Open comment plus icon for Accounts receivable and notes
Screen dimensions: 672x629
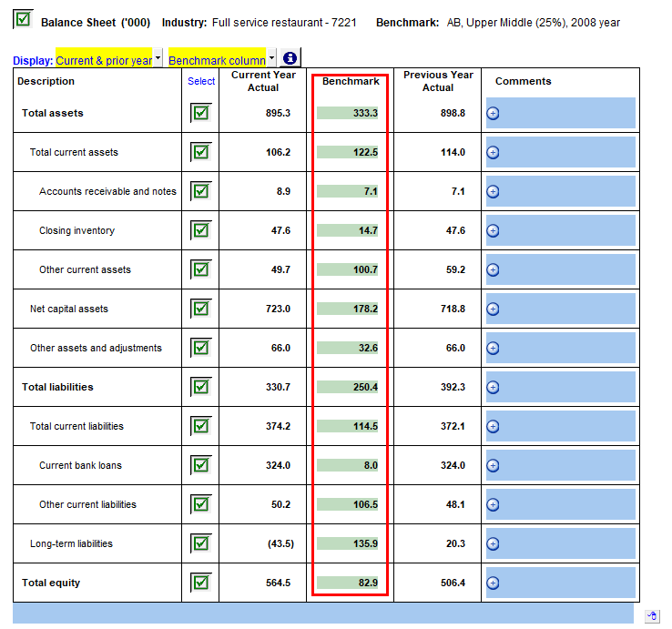coord(493,191)
